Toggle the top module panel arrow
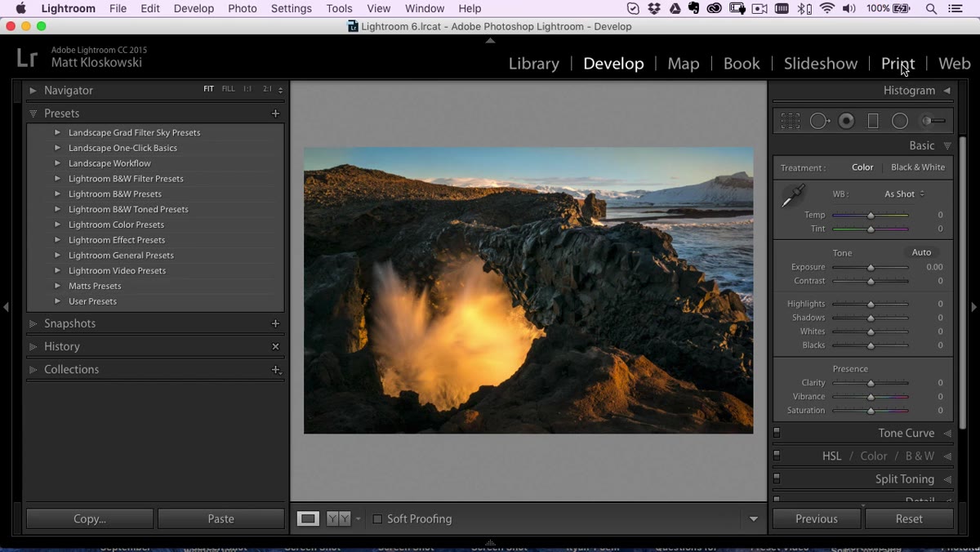This screenshot has width=980, height=552. point(490,40)
